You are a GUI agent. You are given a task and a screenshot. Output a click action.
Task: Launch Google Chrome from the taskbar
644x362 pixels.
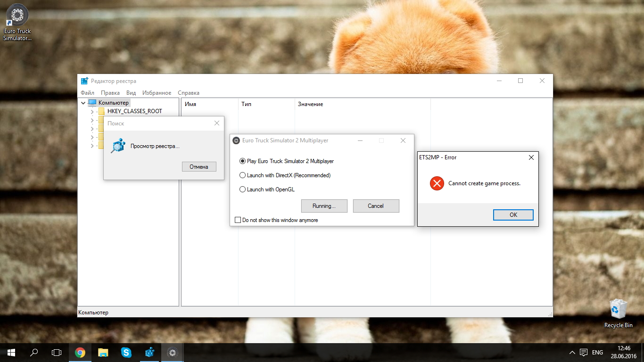pyautogui.click(x=80, y=352)
